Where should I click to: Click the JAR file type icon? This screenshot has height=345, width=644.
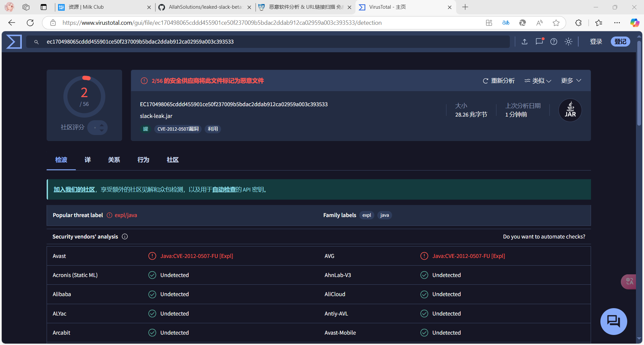click(570, 110)
